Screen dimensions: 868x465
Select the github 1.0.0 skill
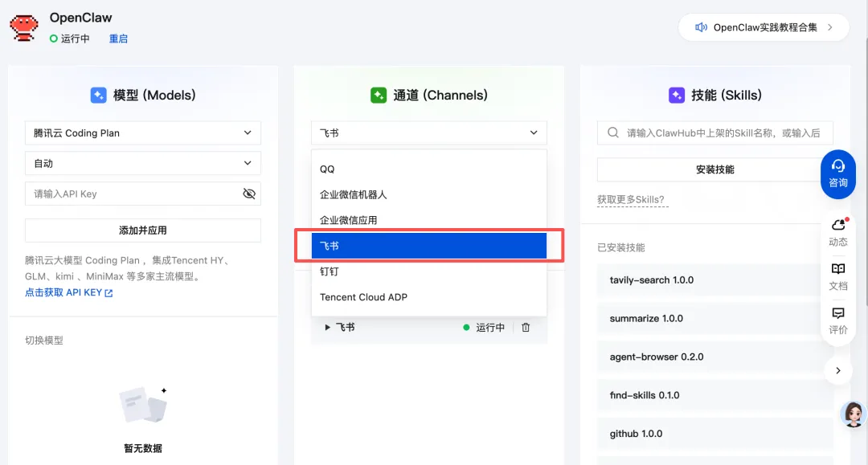coord(714,434)
